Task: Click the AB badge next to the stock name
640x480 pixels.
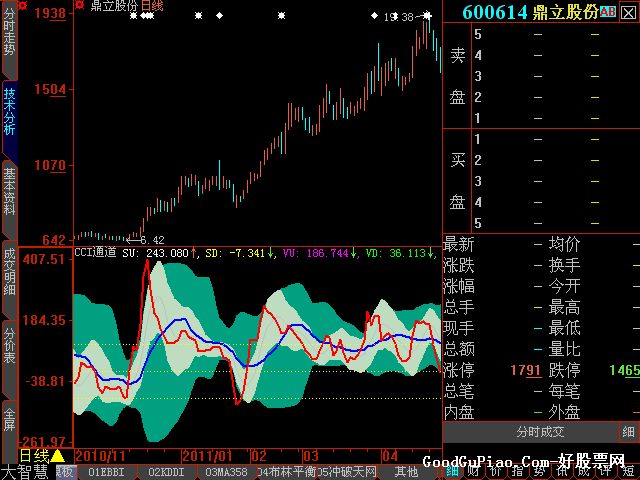Action: [608, 11]
